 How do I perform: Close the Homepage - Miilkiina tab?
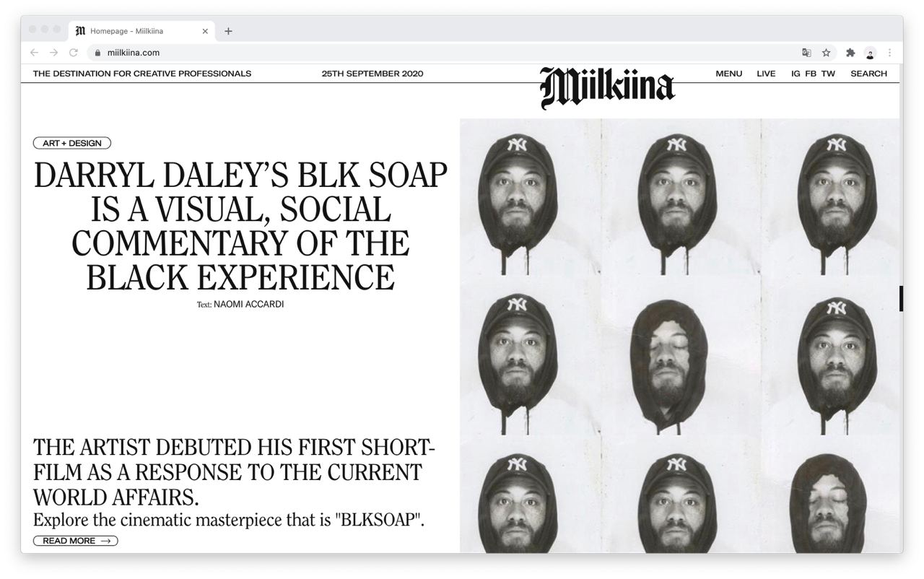(x=205, y=31)
